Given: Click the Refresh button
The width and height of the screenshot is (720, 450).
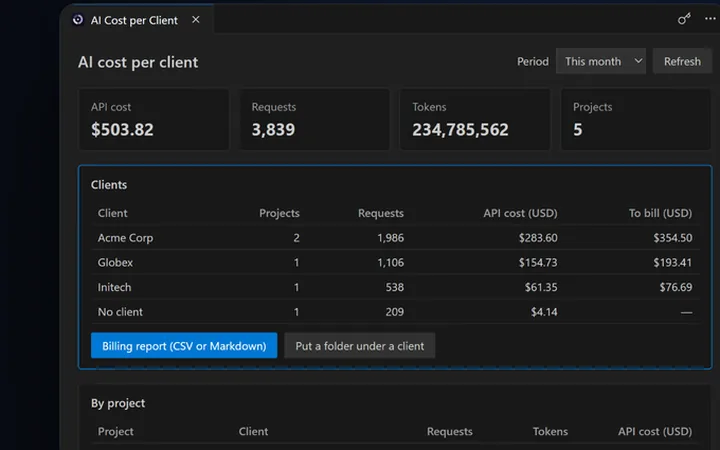Looking at the screenshot, I should 682,61.
